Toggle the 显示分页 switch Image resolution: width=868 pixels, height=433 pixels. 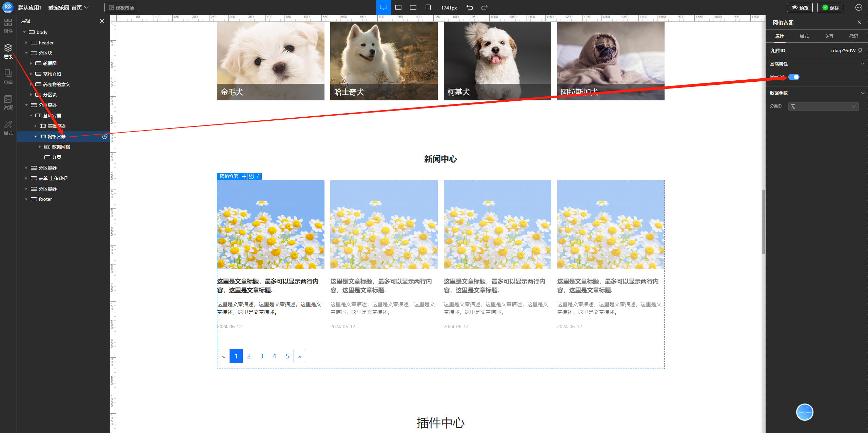794,77
